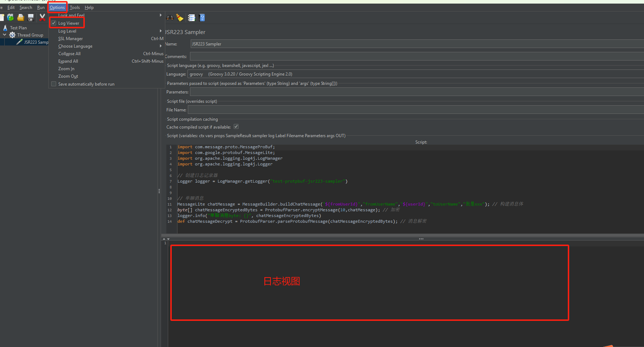The height and width of the screenshot is (347, 644).
Task: Click the Comments input field
Action: pyautogui.click(x=417, y=56)
